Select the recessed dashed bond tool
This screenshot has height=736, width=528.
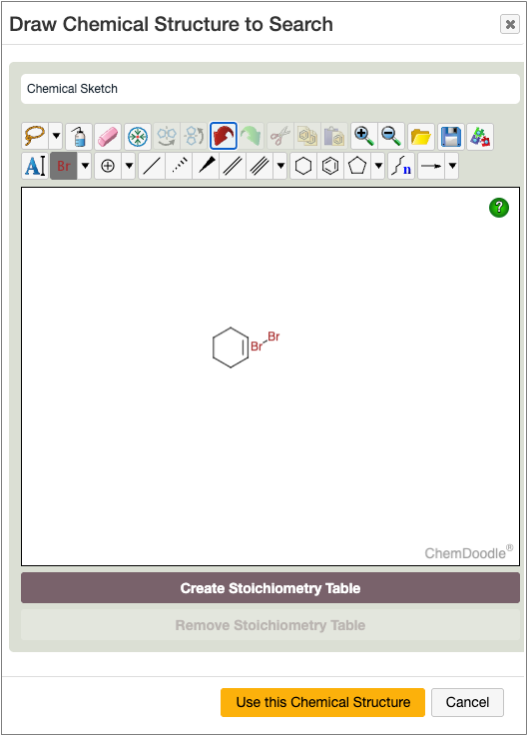click(x=179, y=166)
